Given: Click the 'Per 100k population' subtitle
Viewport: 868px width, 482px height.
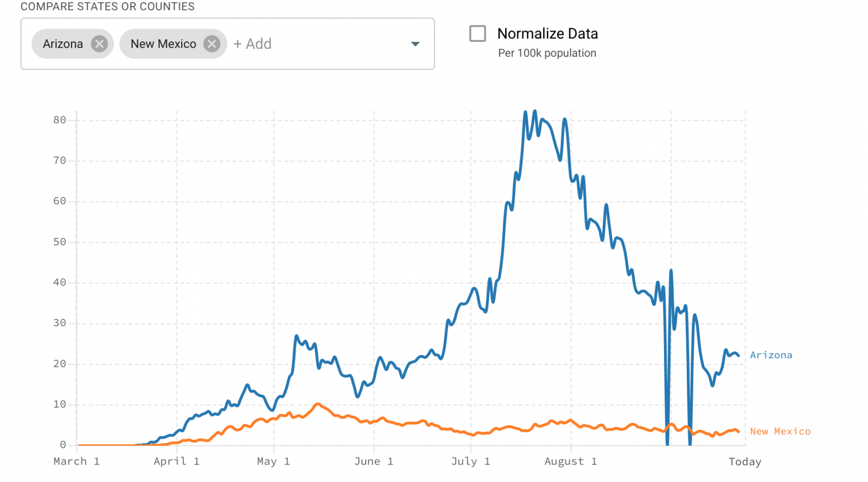Looking at the screenshot, I should [547, 53].
